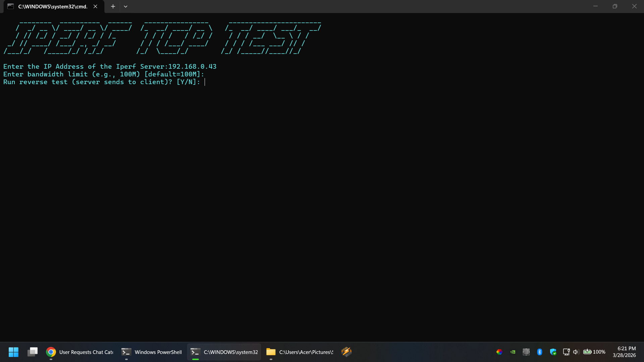Click the Winamp lightning bolt taskbar icon
Screen dimensions: 644x362
pyautogui.click(x=346, y=352)
